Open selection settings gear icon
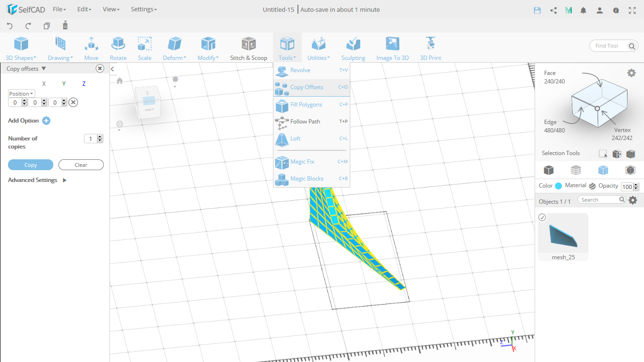644x362 pixels. [631, 73]
